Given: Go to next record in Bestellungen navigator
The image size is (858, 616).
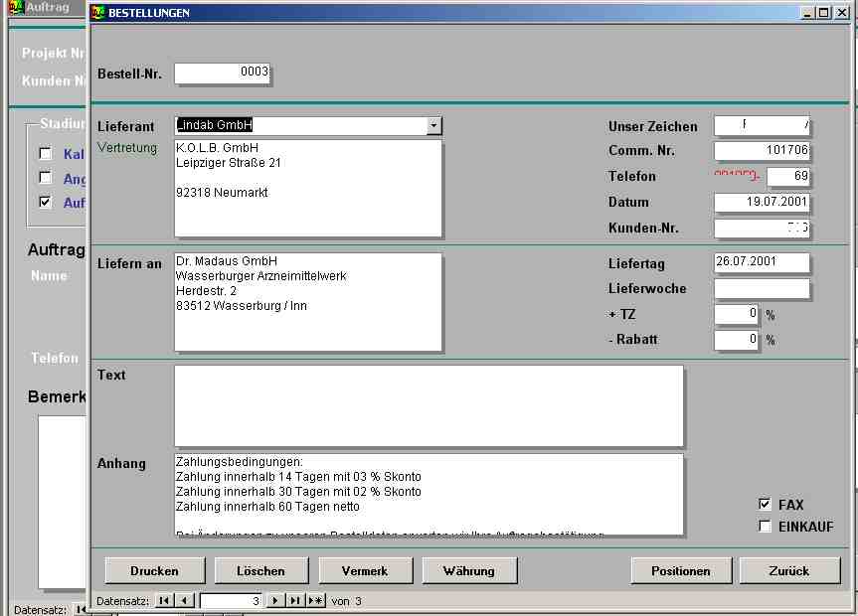Looking at the screenshot, I should tap(275, 601).
